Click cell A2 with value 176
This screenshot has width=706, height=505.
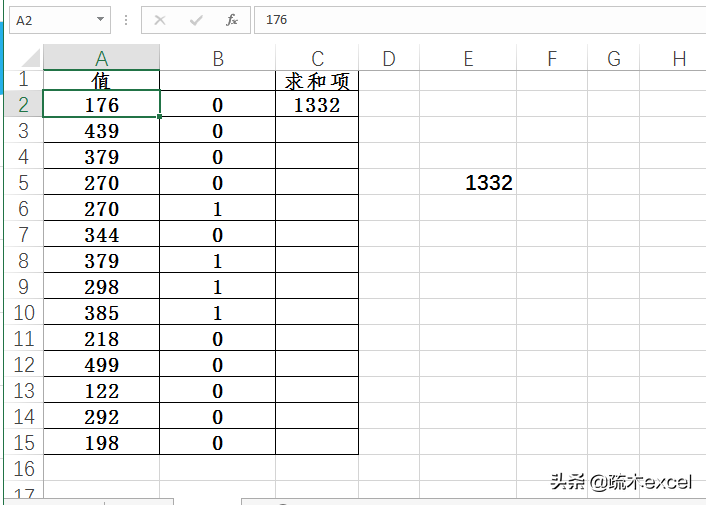coord(101,104)
